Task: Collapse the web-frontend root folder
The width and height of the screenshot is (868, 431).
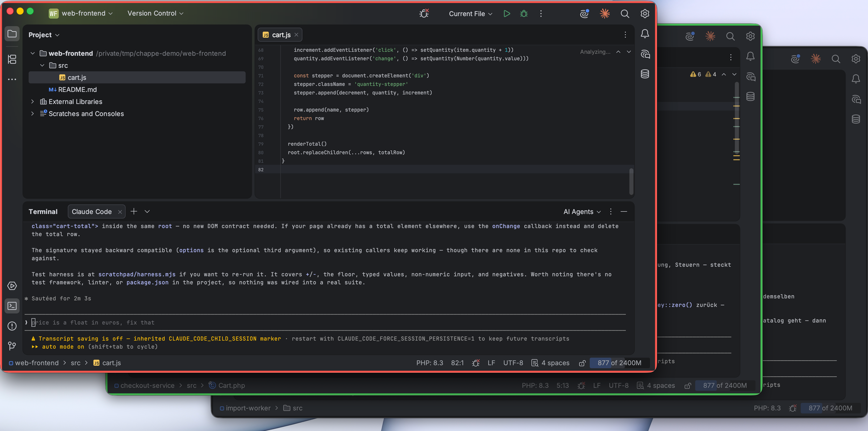Action: (x=33, y=53)
